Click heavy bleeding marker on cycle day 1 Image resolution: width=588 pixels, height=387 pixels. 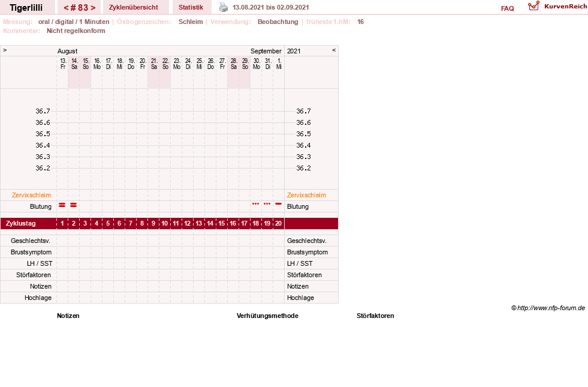point(62,205)
